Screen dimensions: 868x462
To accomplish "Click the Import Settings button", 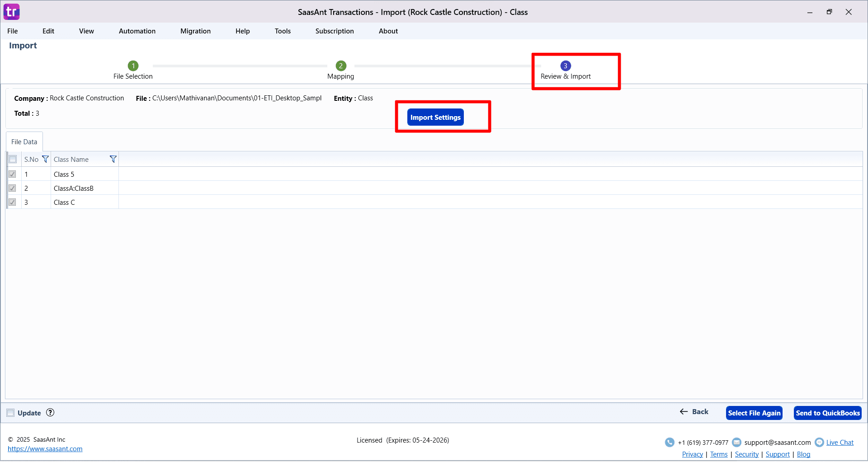I will 435,117.
